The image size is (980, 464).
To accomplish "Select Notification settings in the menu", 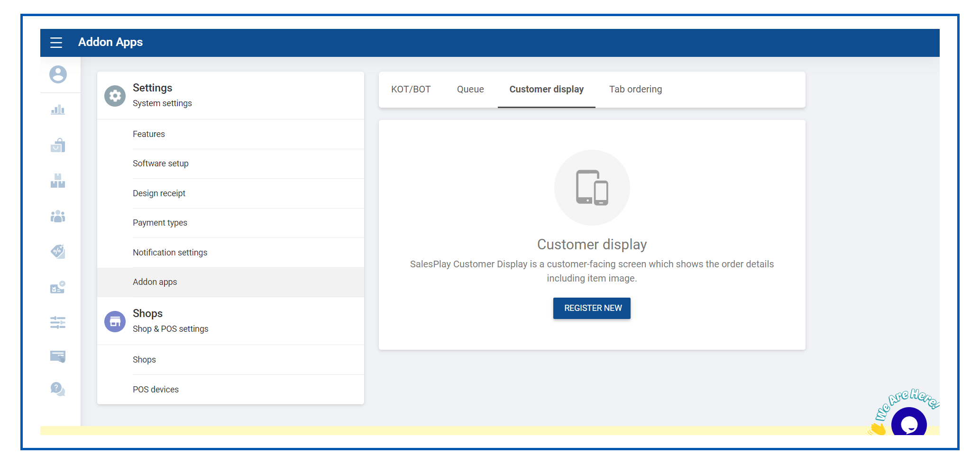I will point(170,253).
